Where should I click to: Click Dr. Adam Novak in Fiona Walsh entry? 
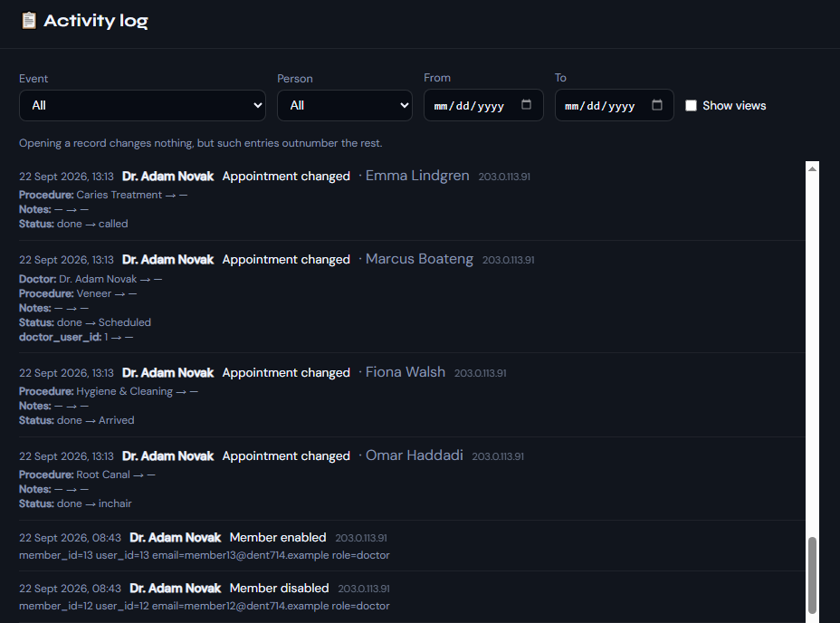pyautogui.click(x=167, y=372)
